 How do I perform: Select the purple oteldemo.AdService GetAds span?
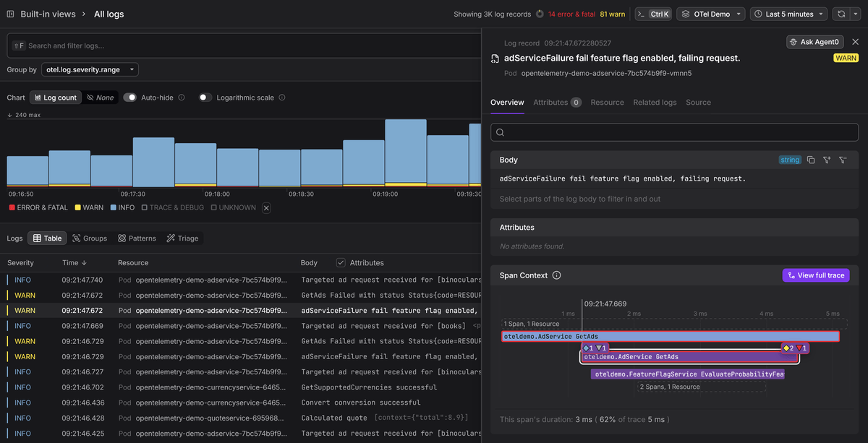pos(689,357)
